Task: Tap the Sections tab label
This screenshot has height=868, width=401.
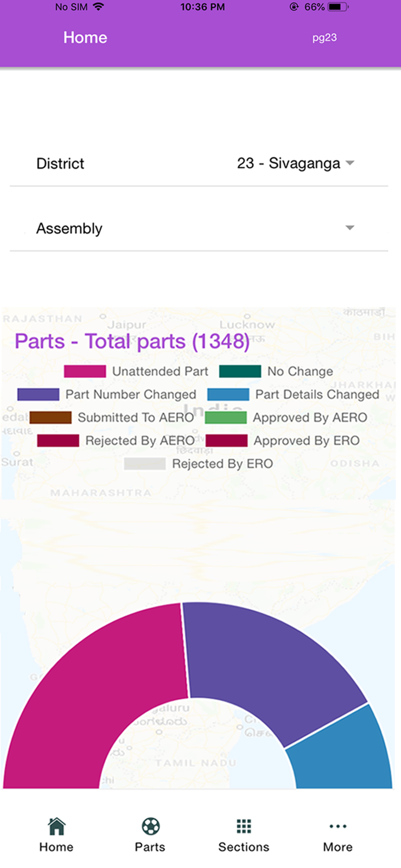Action: pyautogui.click(x=244, y=847)
